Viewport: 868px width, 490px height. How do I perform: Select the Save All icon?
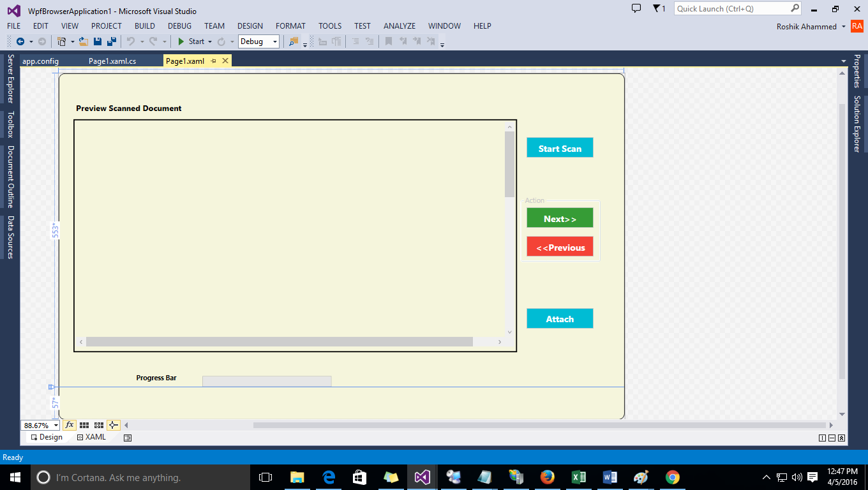112,41
